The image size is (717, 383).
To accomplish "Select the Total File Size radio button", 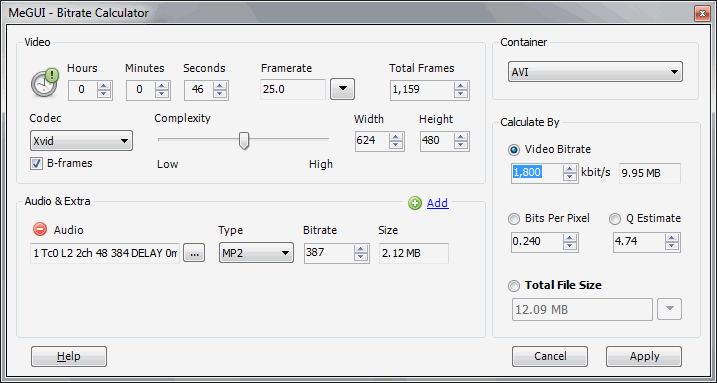I will tap(514, 286).
